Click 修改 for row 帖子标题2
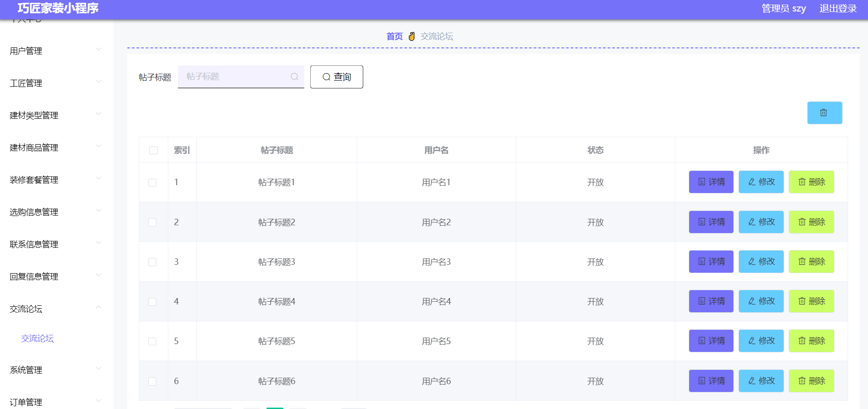The height and width of the screenshot is (409, 868). pos(761,222)
